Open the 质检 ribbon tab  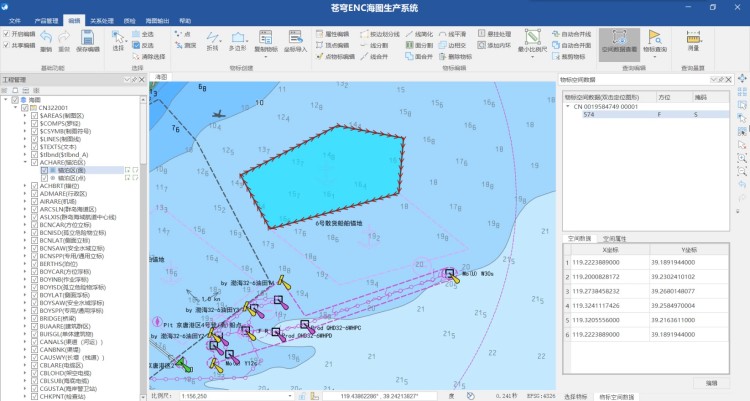coord(131,19)
